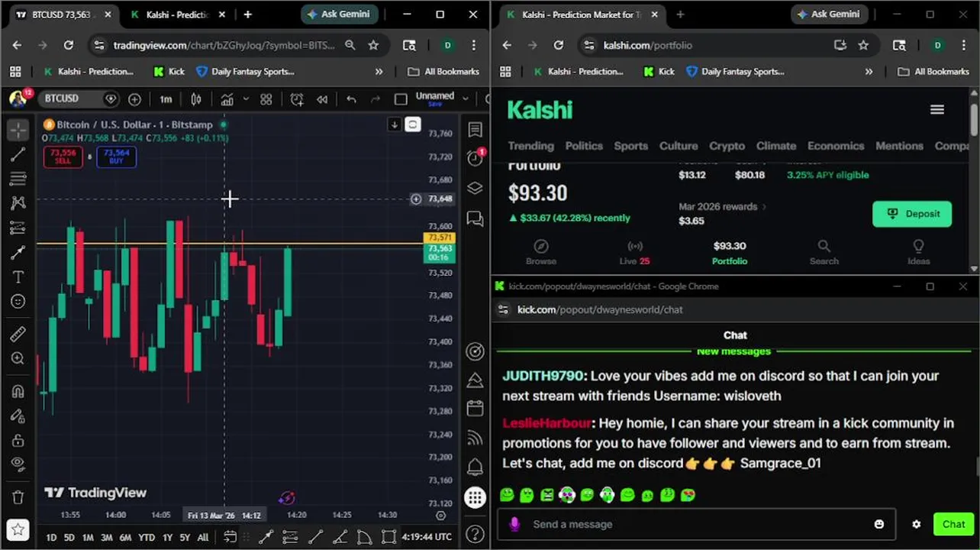The width and height of the screenshot is (980, 550).
Task: Click Ask Gemini in the right browser window
Action: (829, 15)
